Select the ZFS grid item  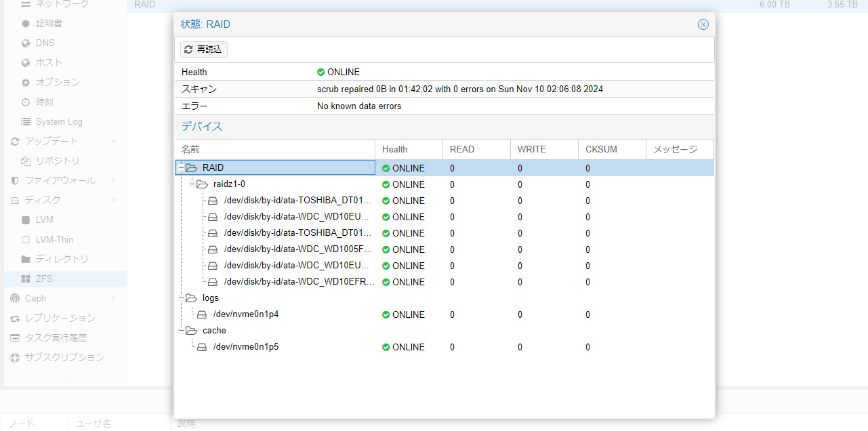pyautogui.click(x=45, y=279)
